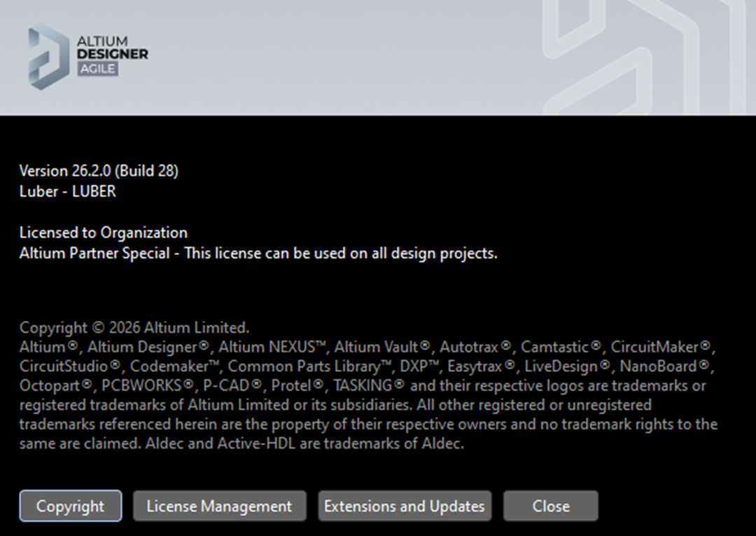The width and height of the screenshot is (756, 536).
Task: Select the AGILE badge next to logo
Action: point(98,69)
